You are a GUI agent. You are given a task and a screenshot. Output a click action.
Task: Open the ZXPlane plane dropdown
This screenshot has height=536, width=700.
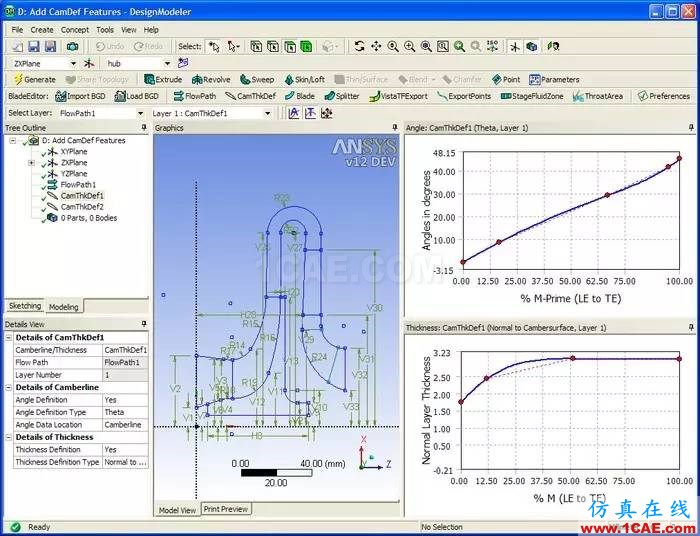click(73, 64)
